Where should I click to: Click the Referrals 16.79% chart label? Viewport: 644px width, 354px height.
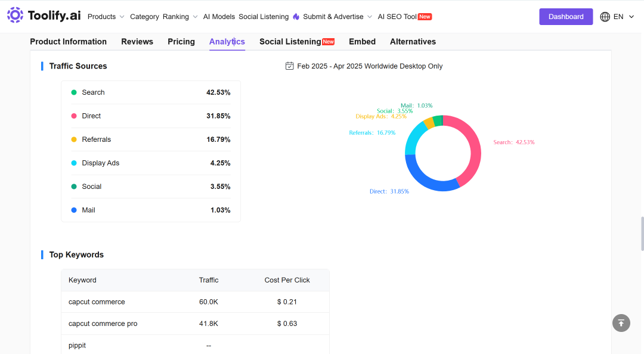pos(372,133)
